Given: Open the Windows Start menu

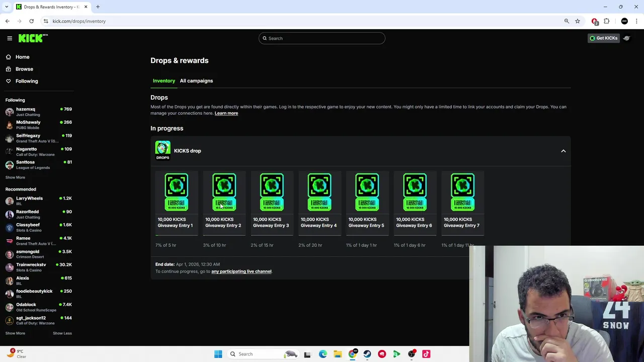Looking at the screenshot, I should (218, 354).
